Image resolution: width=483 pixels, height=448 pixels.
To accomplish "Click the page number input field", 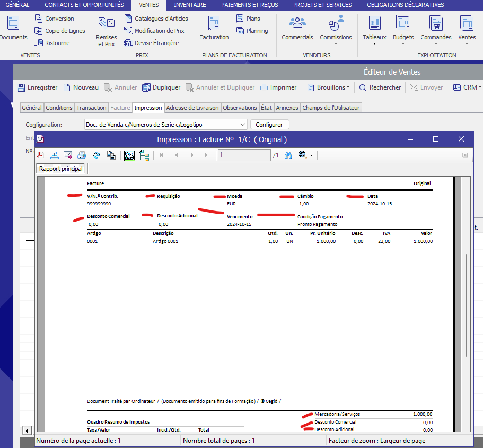I will click(x=244, y=155).
